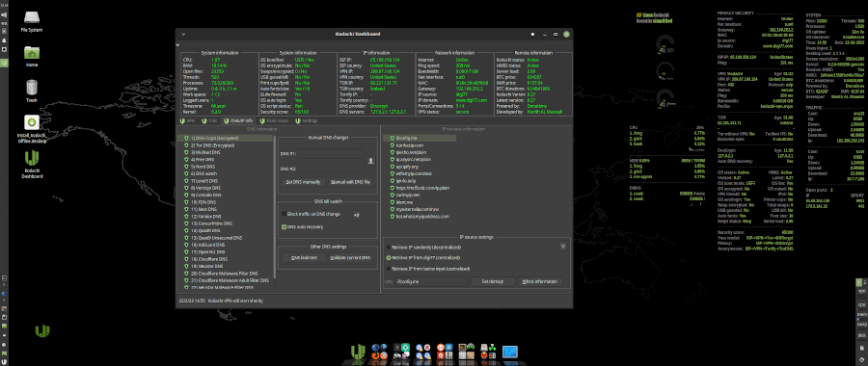Switch to the TOR tab
This screenshot has width=868, height=366.
click(210, 120)
